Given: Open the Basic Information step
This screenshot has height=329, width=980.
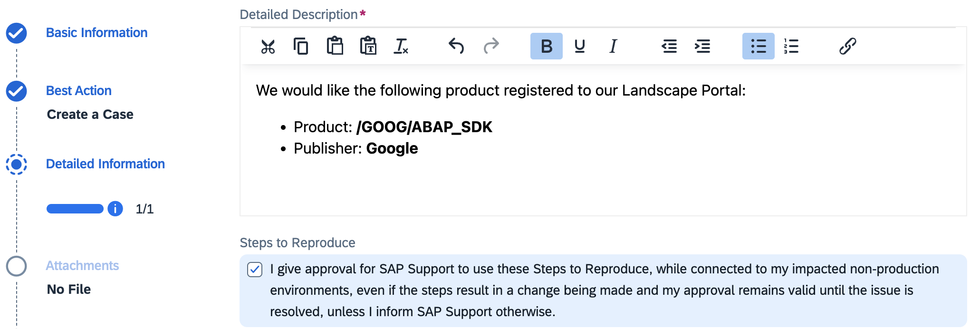Looking at the screenshot, I should (x=96, y=32).
